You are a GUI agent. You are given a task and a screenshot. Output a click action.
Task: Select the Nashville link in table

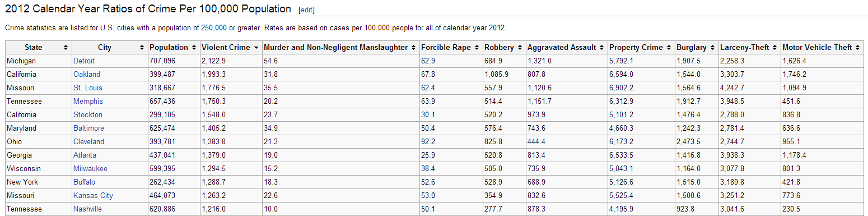(87, 209)
